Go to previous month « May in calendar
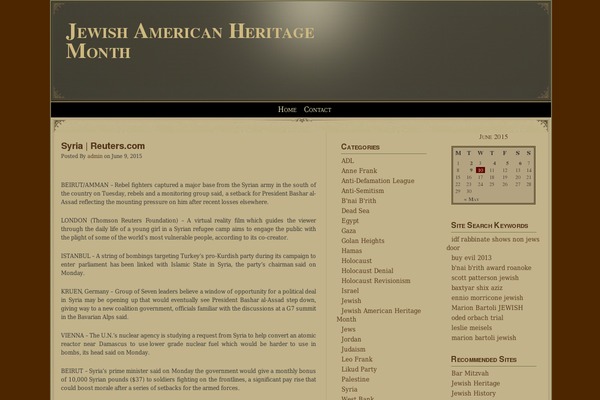The image size is (600, 400). click(x=471, y=199)
